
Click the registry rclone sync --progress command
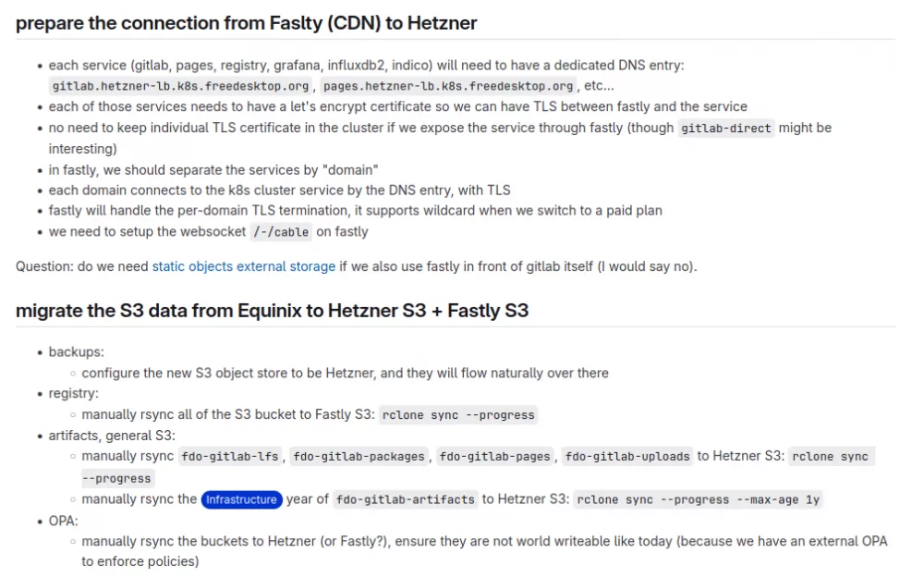pyautogui.click(x=458, y=414)
